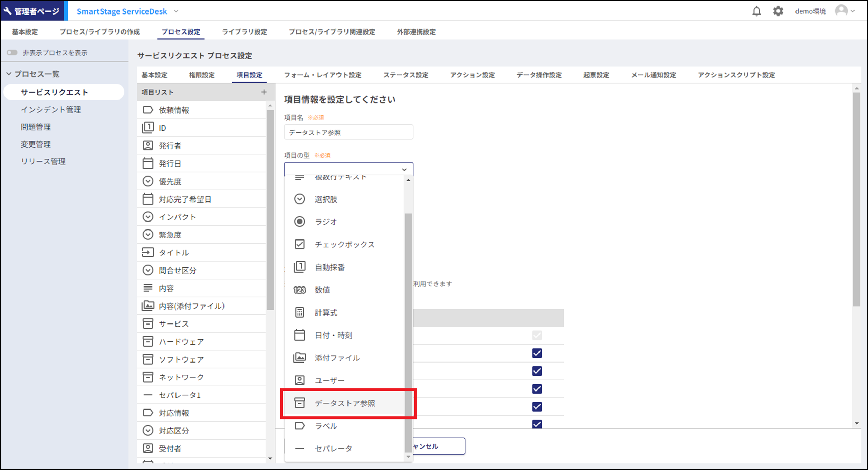Open the ライブラリ設定 menu tab

[244, 32]
